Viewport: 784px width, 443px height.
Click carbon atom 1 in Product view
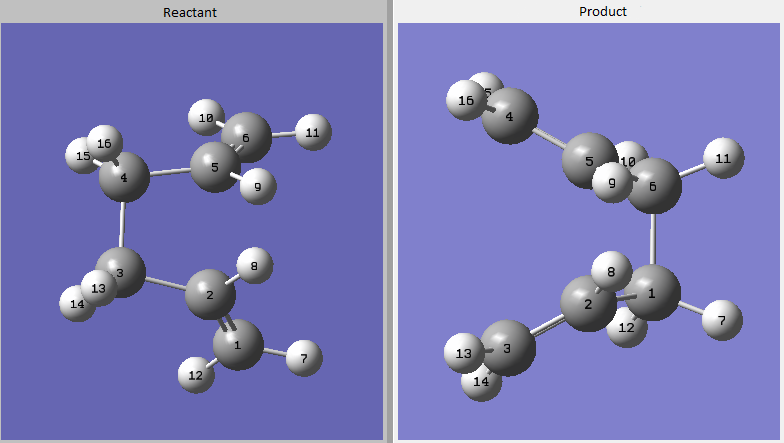pyautogui.click(x=652, y=293)
